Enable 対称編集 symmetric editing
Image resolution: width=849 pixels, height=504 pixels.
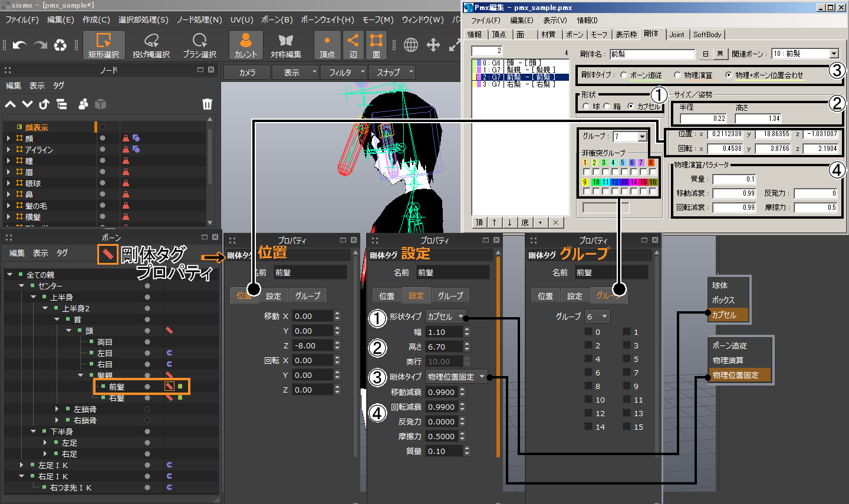pyautogui.click(x=286, y=45)
